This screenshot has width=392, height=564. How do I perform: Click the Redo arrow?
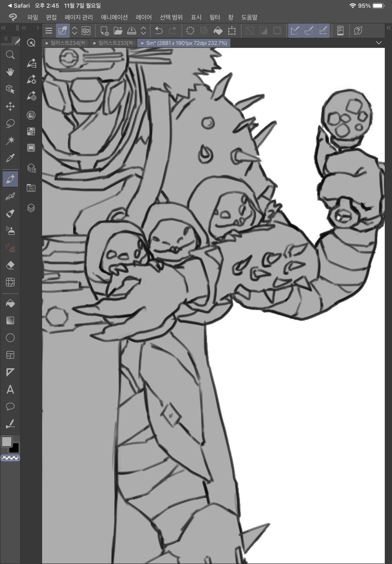(x=172, y=31)
